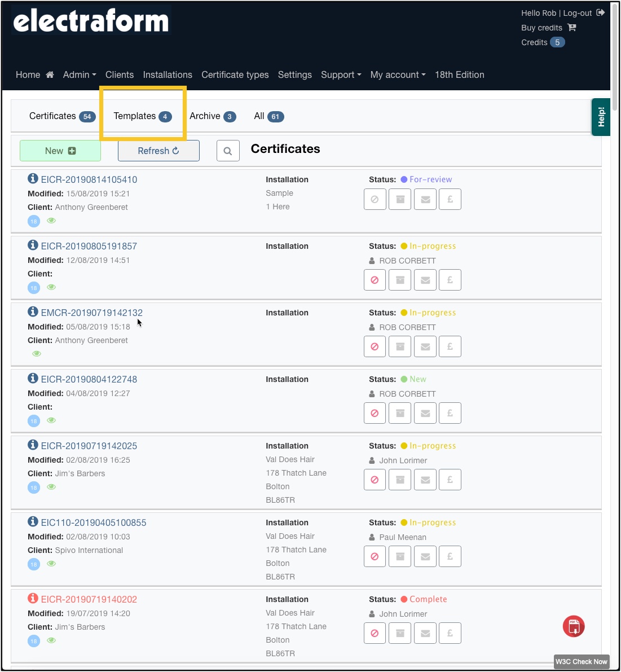
Task: Click the electraform logo
Action: (x=91, y=20)
